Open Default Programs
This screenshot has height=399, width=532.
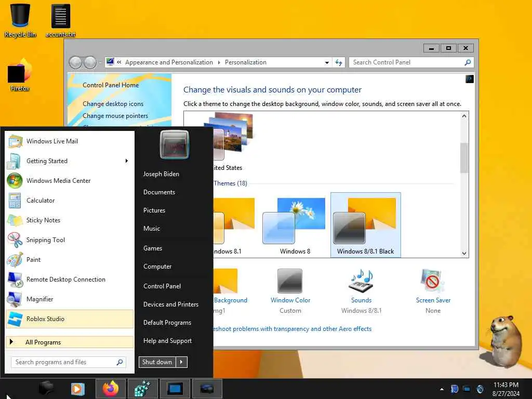pyautogui.click(x=167, y=323)
